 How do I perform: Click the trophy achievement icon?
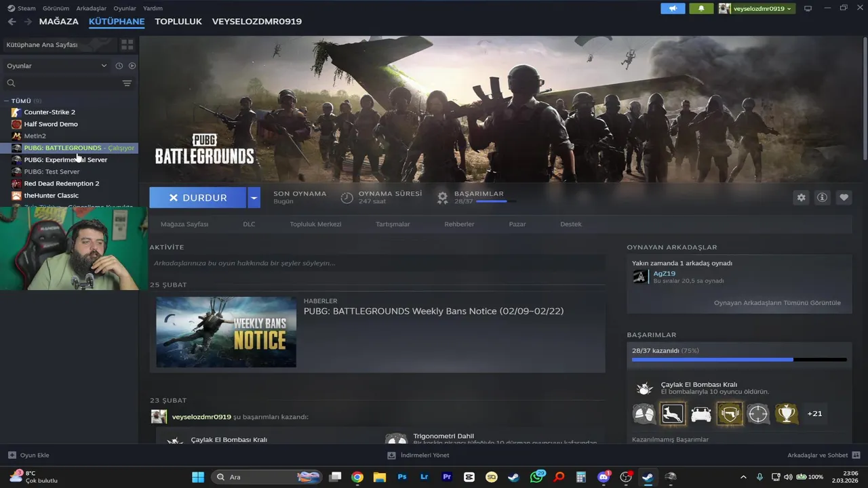[786, 413]
